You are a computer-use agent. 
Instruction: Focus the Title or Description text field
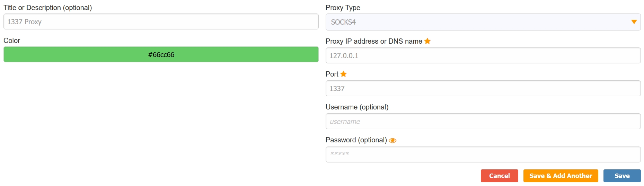[x=161, y=22]
